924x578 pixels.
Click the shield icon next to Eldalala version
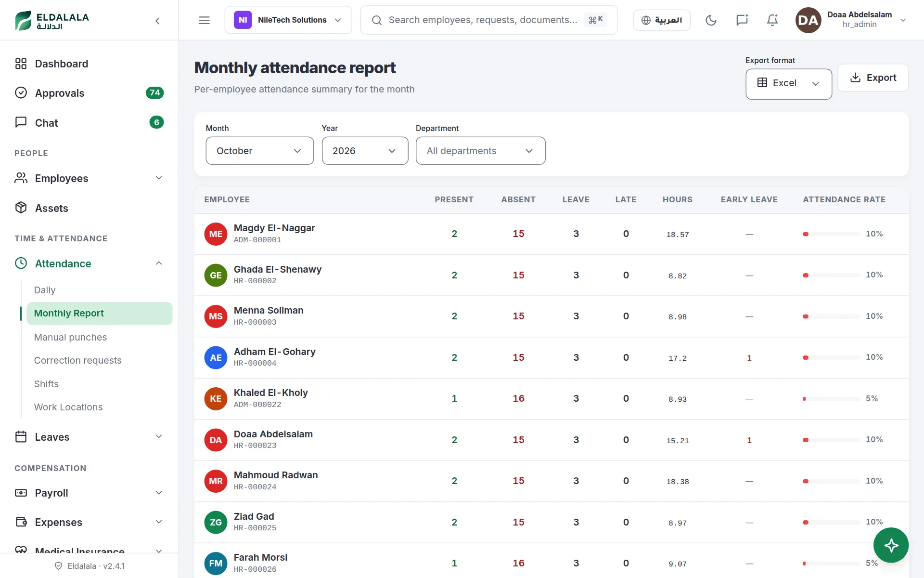click(58, 566)
